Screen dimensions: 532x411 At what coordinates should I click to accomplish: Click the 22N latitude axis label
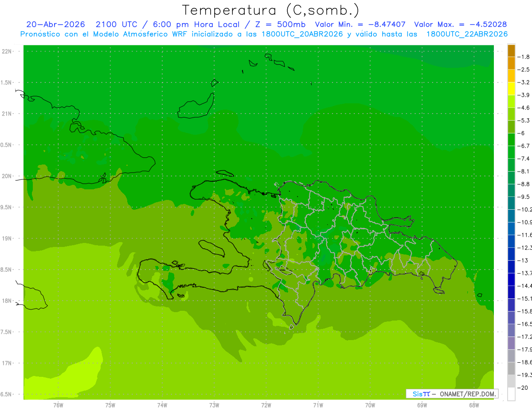[x=7, y=51]
